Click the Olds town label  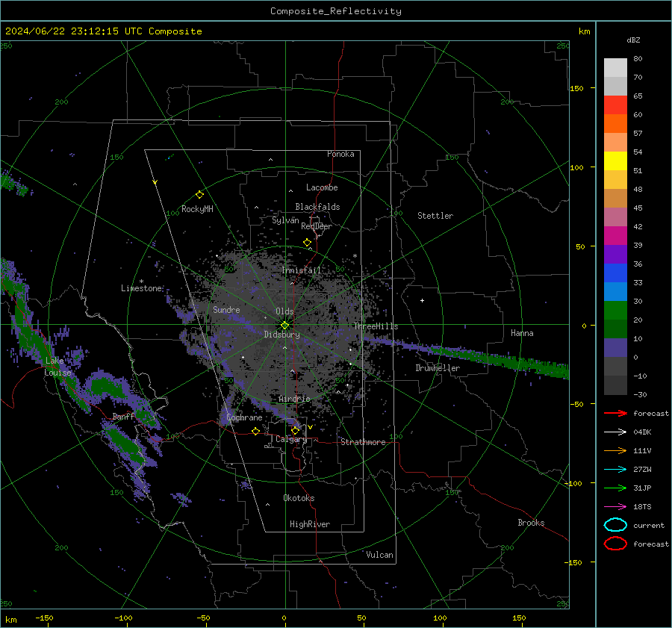(x=284, y=311)
